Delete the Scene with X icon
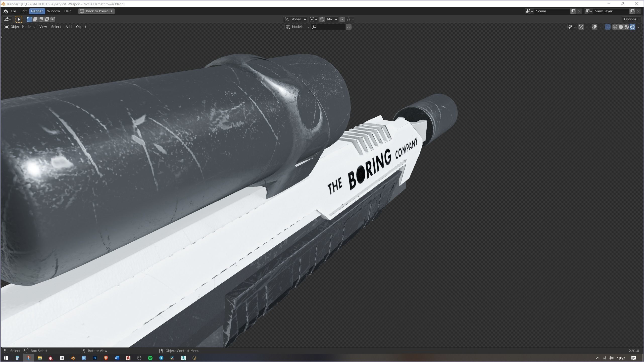 [x=579, y=11]
